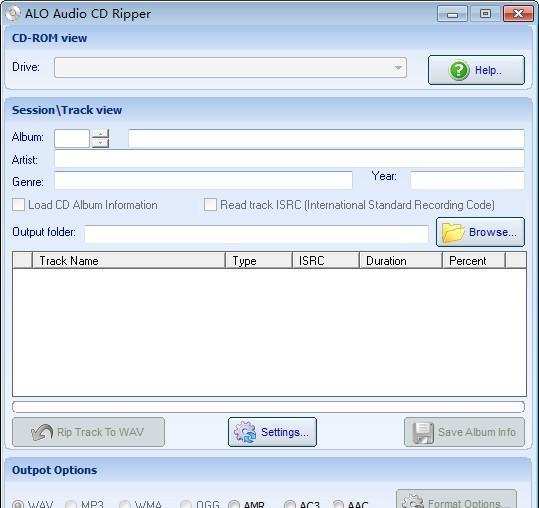Click the gear icon on Settings button
The height and width of the screenshot is (508, 539).
(245, 432)
